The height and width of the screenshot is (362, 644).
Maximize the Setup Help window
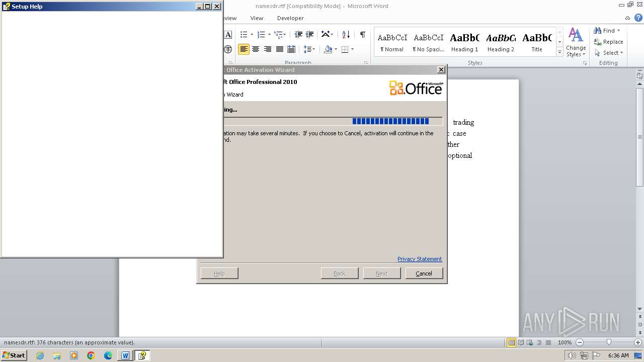tap(208, 7)
